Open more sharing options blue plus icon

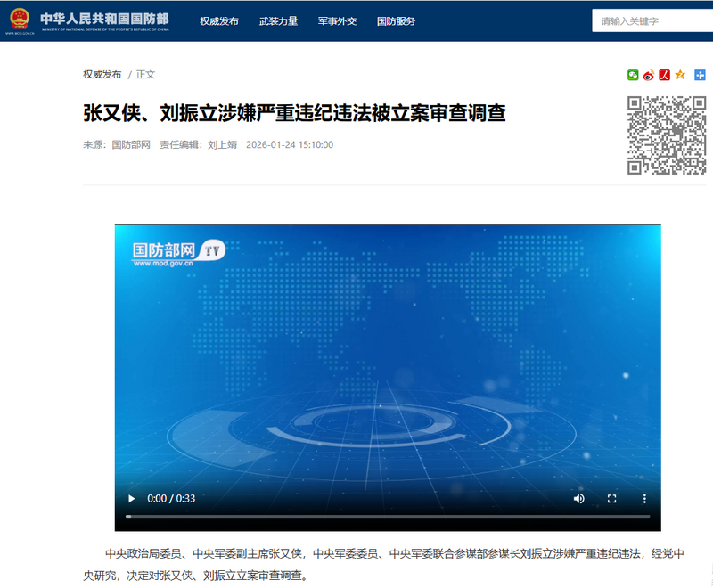pyautogui.click(x=700, y=75)
